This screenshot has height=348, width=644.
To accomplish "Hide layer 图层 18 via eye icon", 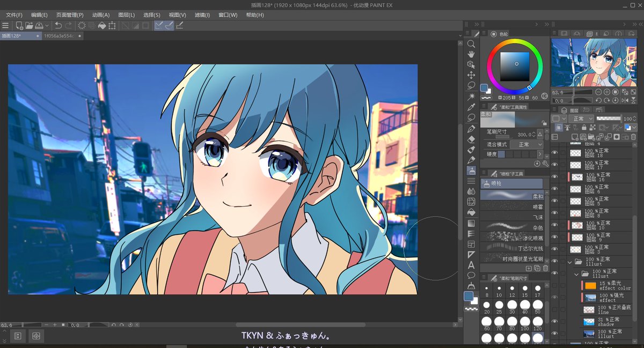I will pyautogui.click(x=555, y=152).
